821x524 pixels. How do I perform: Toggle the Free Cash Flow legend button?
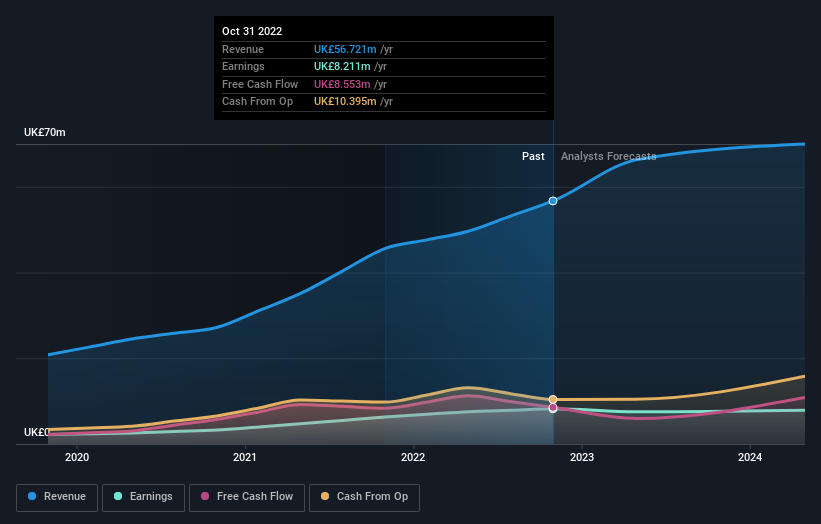pos(247,497)
